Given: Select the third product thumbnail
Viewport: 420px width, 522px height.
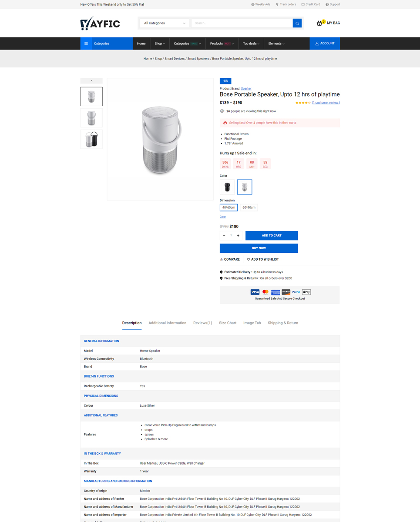Looking at the screenshot, I should coord(91,140).
